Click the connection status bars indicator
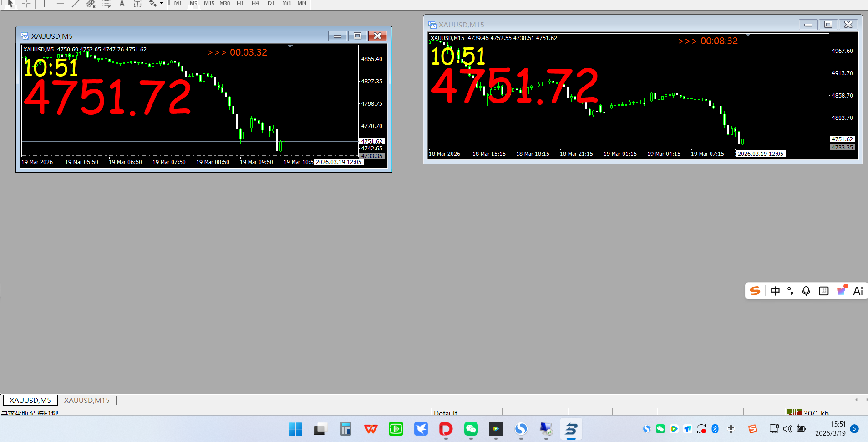 (x=794, y=412)
